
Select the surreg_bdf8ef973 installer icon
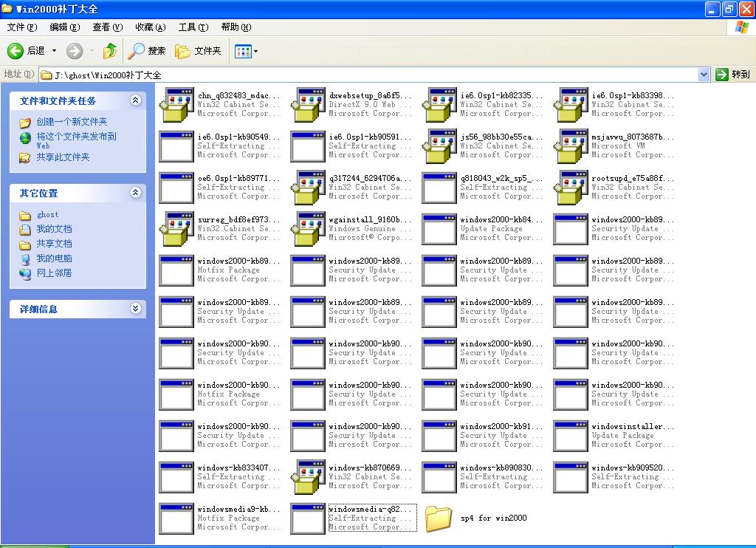coord(177,229)
